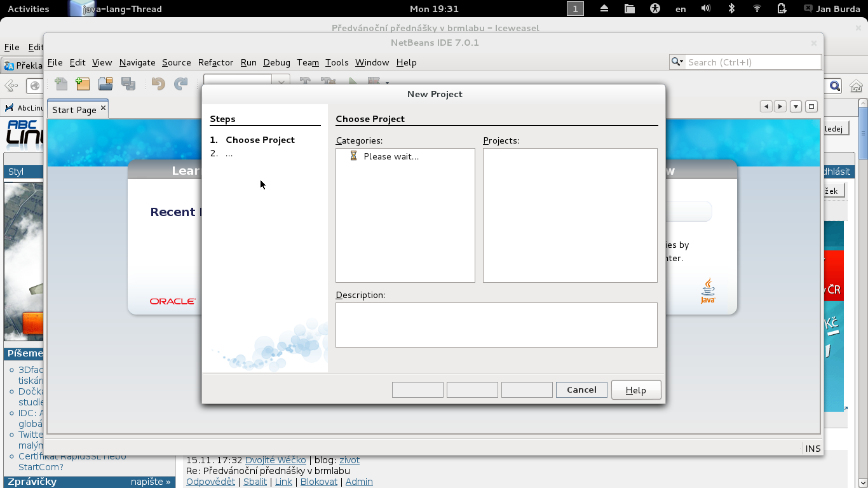This screenshot has height=488, width=868.
Task: Click the volume speaker icon
Action: (x=706, y=9)
